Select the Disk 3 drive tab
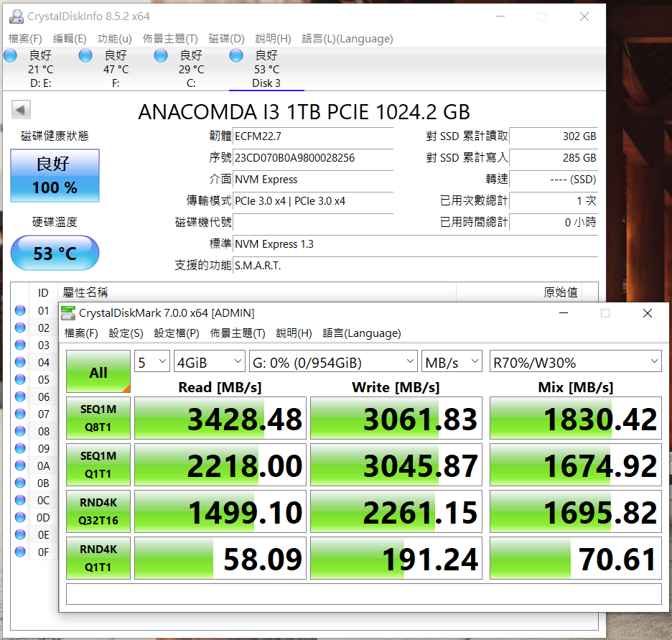Screen dimensions: 672x640 tap(266, 69)
